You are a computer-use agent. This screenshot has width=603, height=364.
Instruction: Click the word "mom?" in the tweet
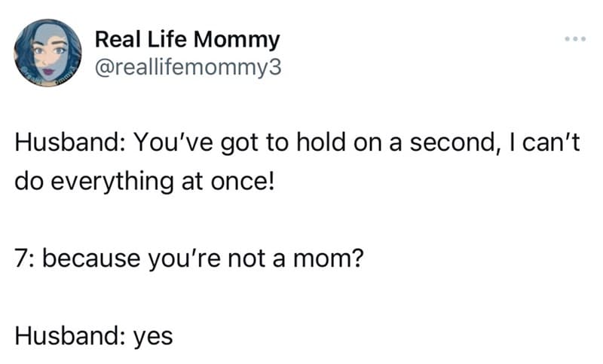coord(328,258)
